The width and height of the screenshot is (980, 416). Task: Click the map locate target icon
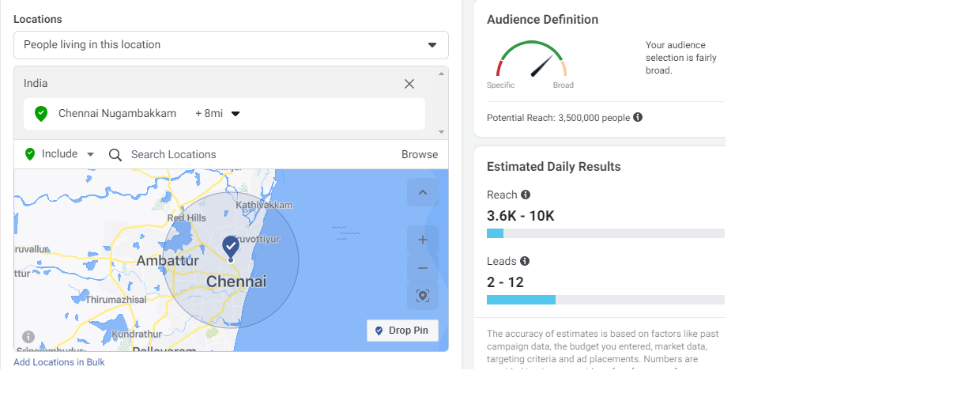pyautogui.click(x=423, y=296)
